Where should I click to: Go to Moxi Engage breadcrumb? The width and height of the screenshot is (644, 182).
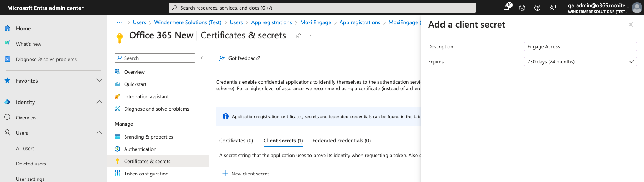316,23
